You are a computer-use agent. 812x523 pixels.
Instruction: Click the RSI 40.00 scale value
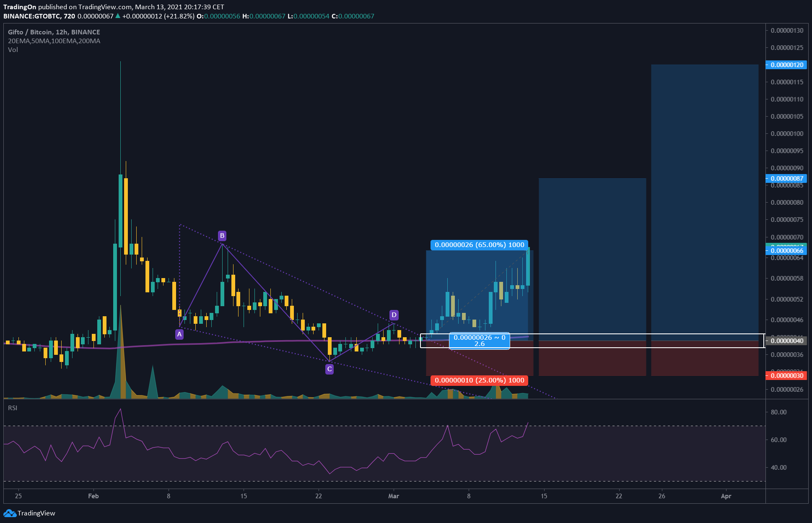[x=778, y=467]
